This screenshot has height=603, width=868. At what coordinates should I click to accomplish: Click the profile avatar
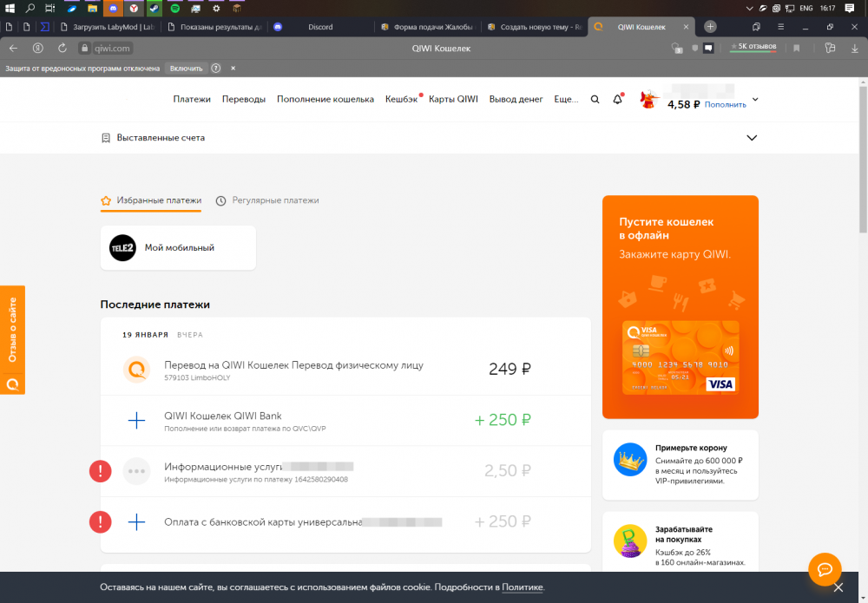coord(648,99)
